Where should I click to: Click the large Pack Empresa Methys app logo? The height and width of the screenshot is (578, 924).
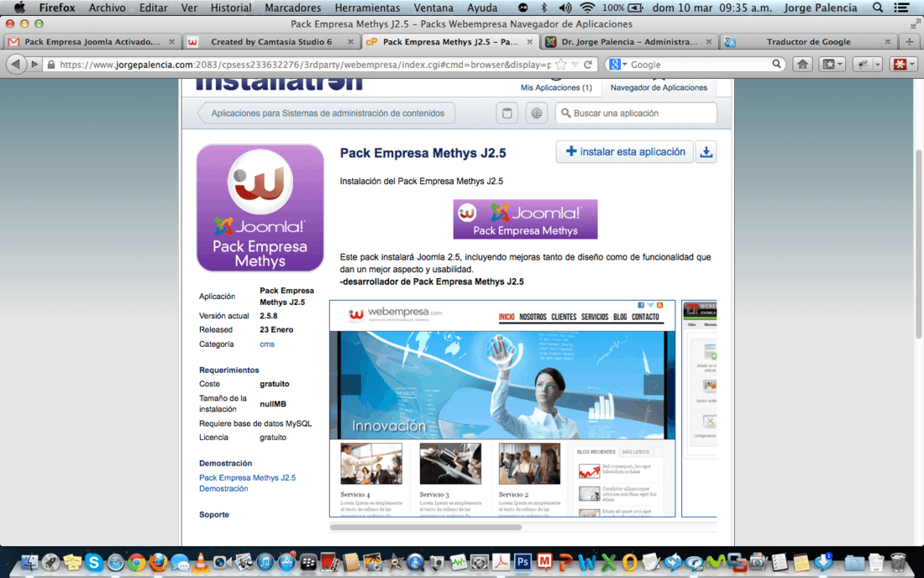[x=260, y=208]
